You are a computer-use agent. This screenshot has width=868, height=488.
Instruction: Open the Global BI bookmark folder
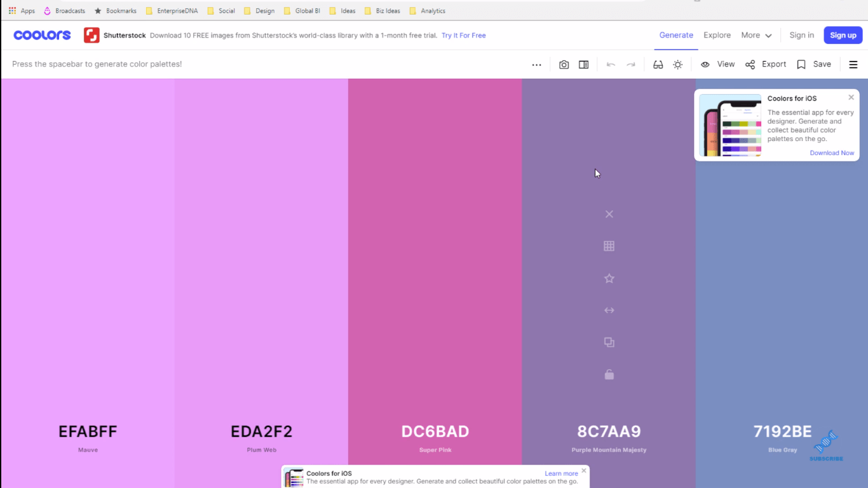[x=302, y=11]
